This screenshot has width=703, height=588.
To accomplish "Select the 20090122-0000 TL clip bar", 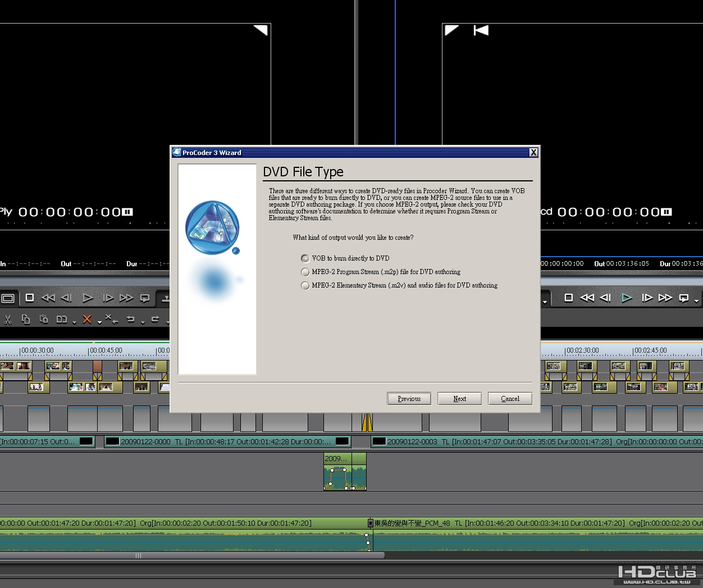I will click(228, 441).
